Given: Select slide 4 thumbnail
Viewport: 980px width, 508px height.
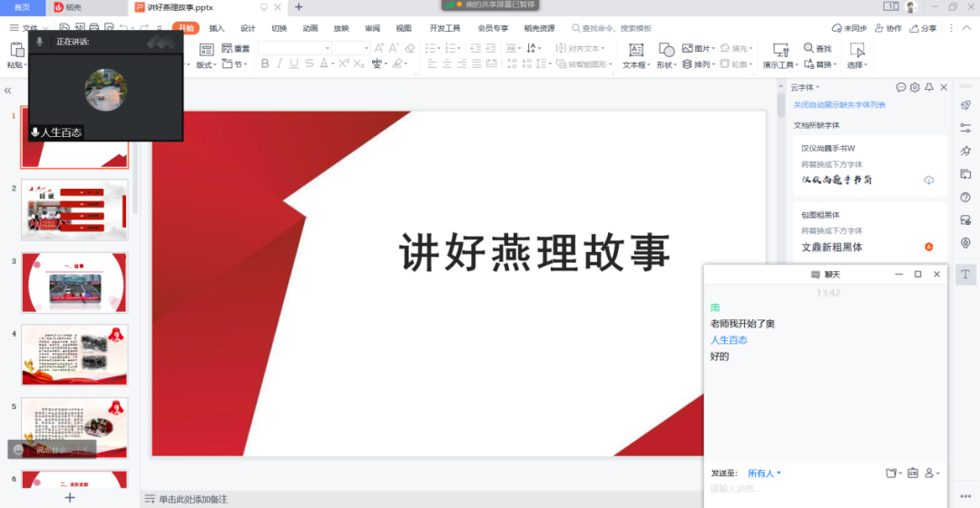Looking at the screenshot, I should click(x=74, y=355).
